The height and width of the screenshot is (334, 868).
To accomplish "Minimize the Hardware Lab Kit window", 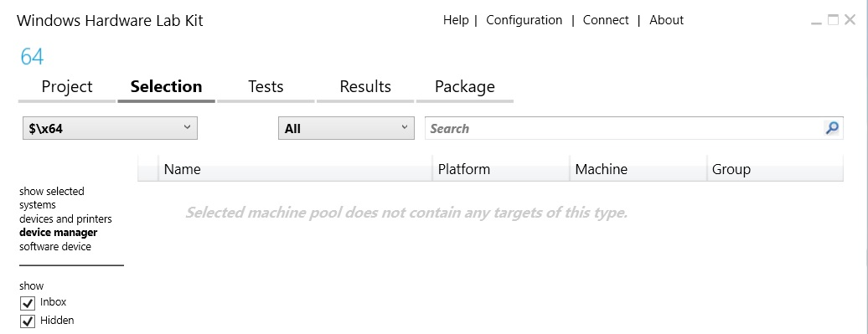I will (816, 21).
